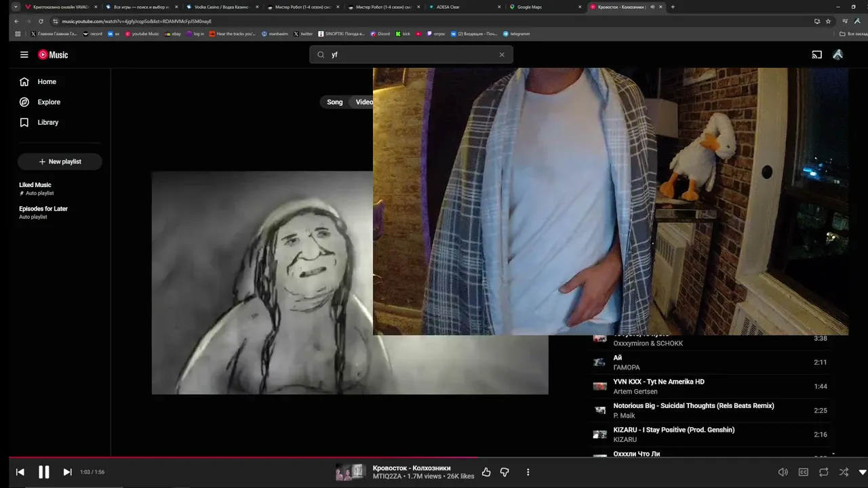Switch to the ADESA Clear browser tab
Screen dimensions: 868x488
465,7
